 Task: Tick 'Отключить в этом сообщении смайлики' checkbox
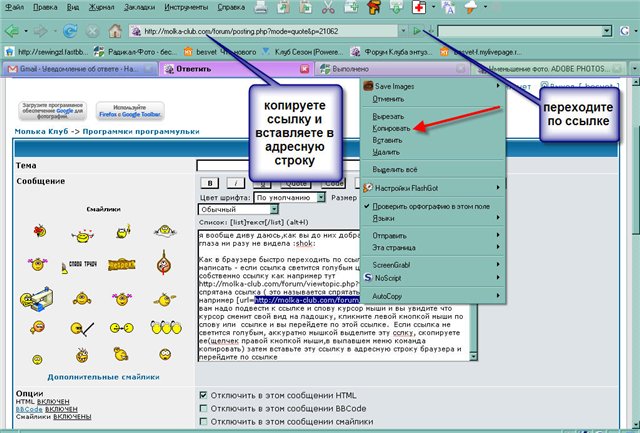point(203,421)
